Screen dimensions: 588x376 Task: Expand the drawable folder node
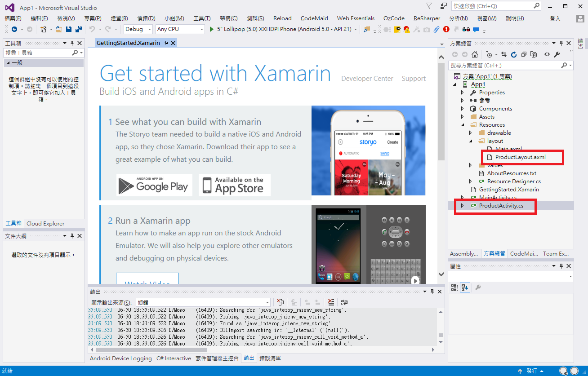pyautogui.click(x=470, y=133)
